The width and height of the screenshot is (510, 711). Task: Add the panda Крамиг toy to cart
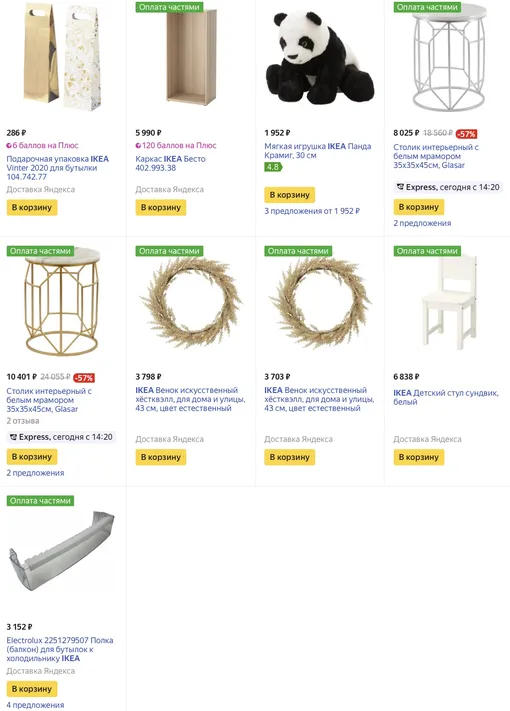coord(290,195)
